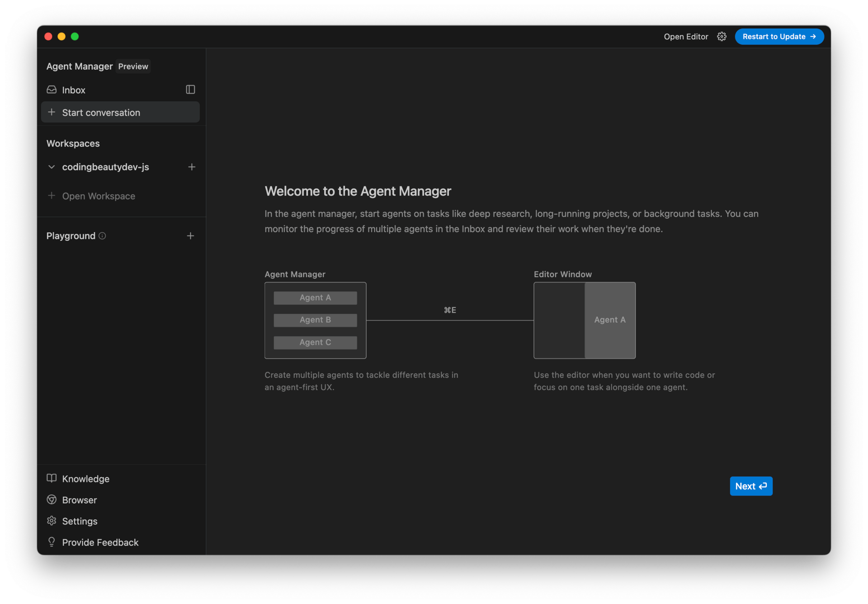Image resolution: width=868 pixels, height=604 pixels.
Task: Click Provide Feedback with the lightbulb icon
Action: pyautogui.click(x=100, y=542)
